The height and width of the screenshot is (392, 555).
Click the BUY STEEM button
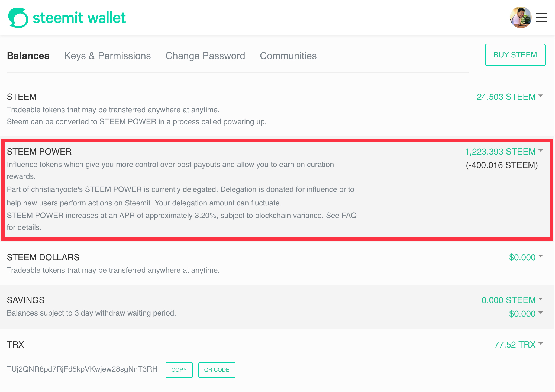pos(515,55)
